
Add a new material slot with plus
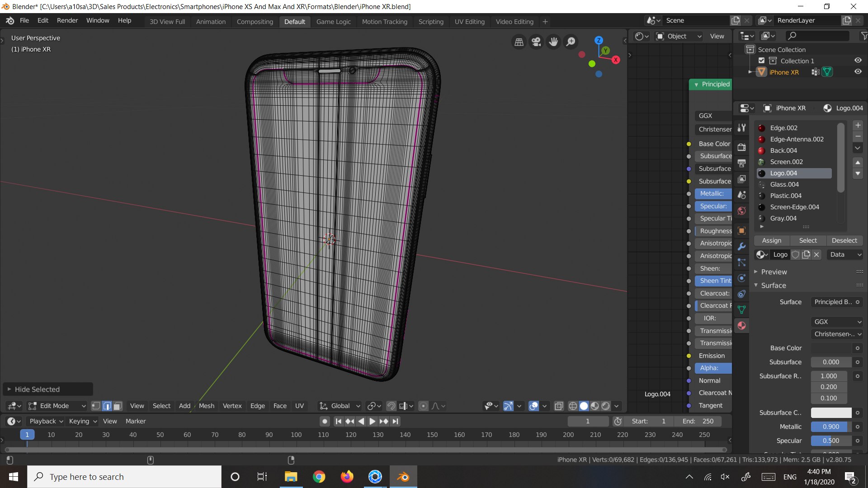click(x=858, y=125)
